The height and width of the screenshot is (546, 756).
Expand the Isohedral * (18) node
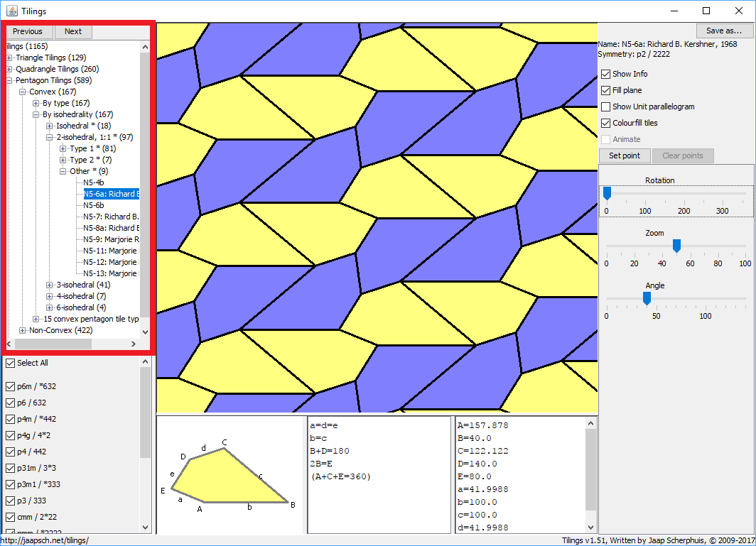pos(49,126)
